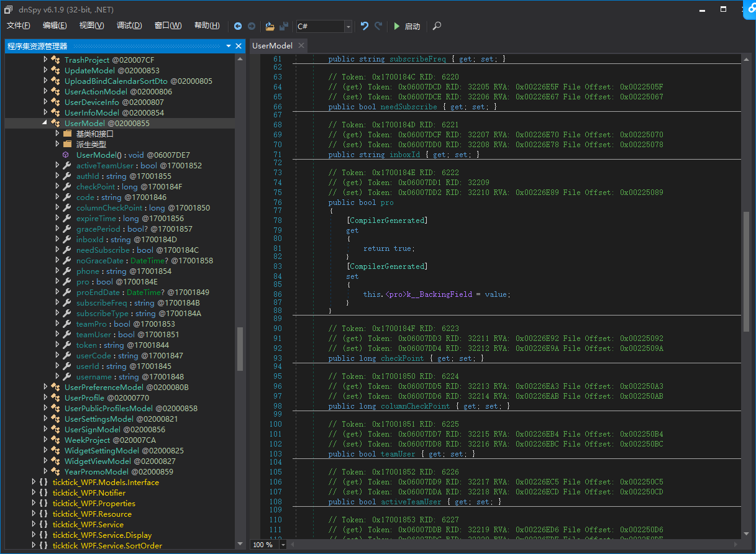
Task: Expand the ticktick_WPF.Service namespace
Action: click(34, 524)
